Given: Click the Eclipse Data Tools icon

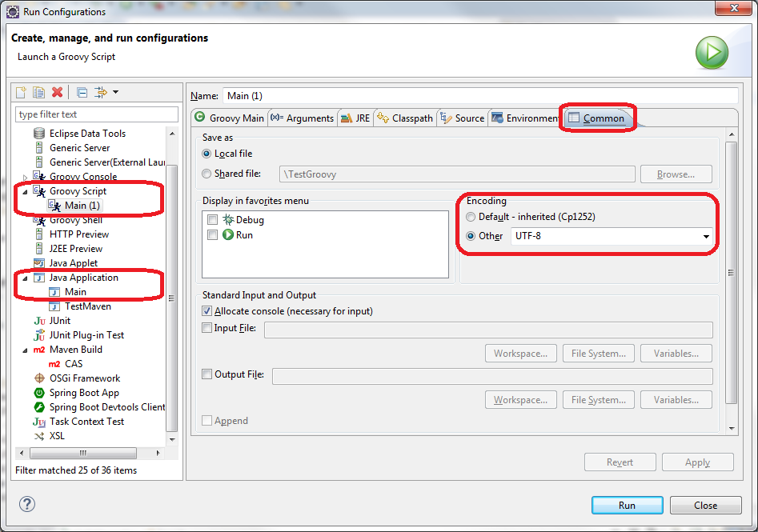Looking at the screenshot, I should [x=39, y=134].
